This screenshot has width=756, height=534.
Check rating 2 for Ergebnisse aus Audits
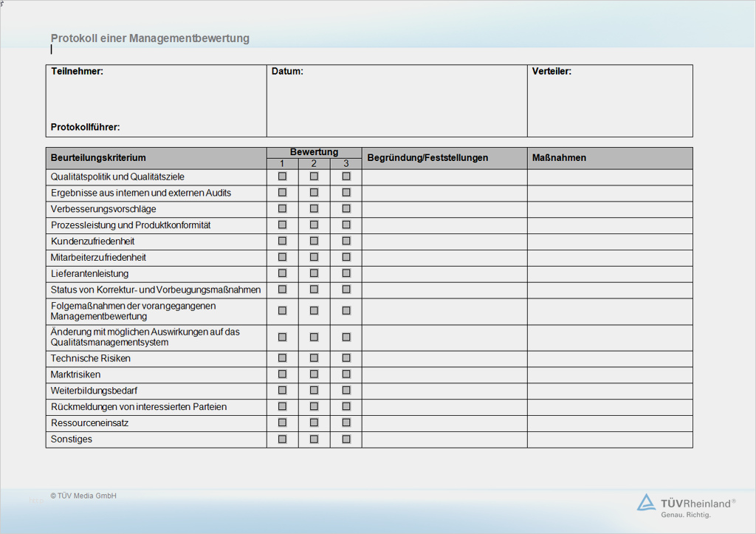coord(314,193)
